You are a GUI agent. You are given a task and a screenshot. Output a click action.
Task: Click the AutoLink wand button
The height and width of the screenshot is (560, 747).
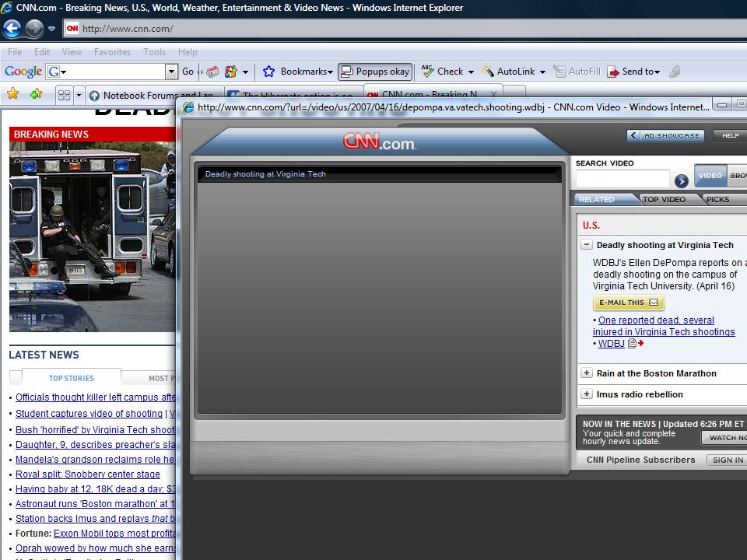(508, 72)
